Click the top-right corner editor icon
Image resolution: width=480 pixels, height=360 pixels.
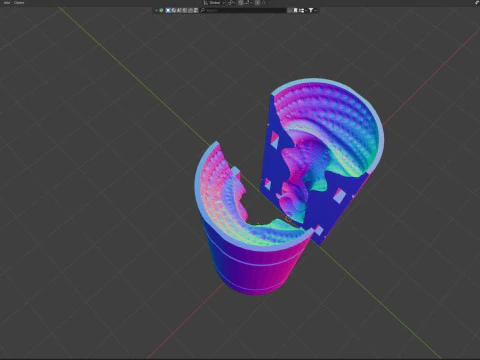(477, 2)
